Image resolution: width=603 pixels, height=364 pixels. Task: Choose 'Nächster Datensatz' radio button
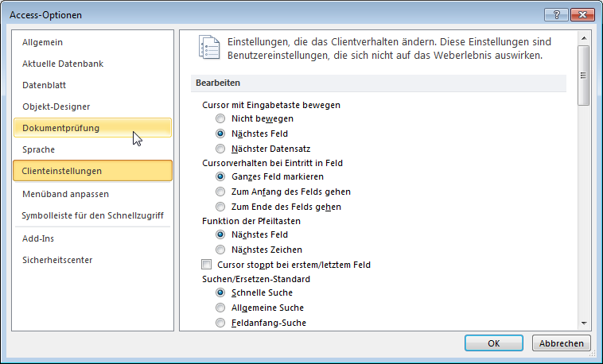(221, 149)
